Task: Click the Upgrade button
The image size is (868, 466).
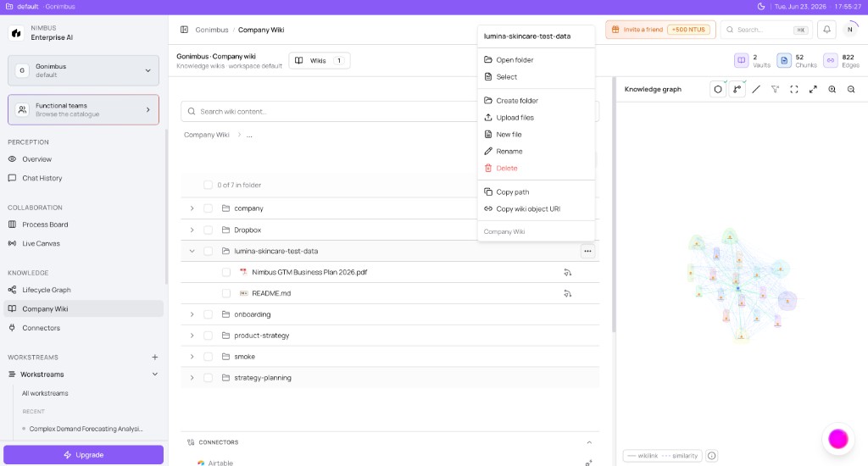Action: pos(84,455)
